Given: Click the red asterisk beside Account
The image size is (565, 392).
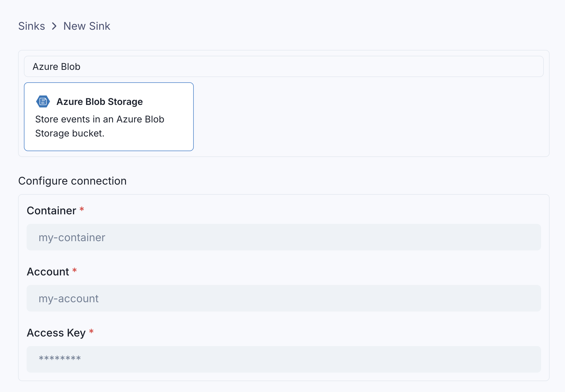Looking at the screenshot, I should [x=75, y=271].
